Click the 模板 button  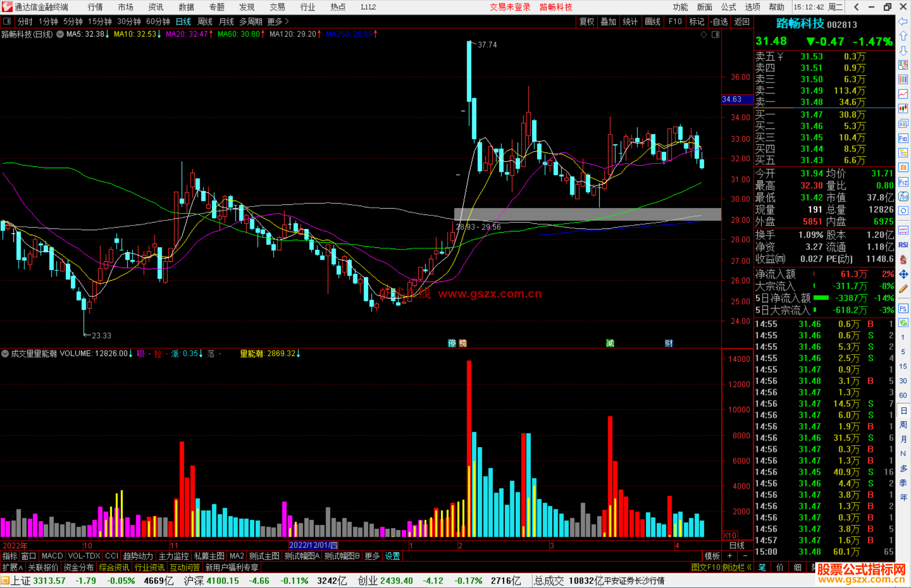click(x=712, y=556)
